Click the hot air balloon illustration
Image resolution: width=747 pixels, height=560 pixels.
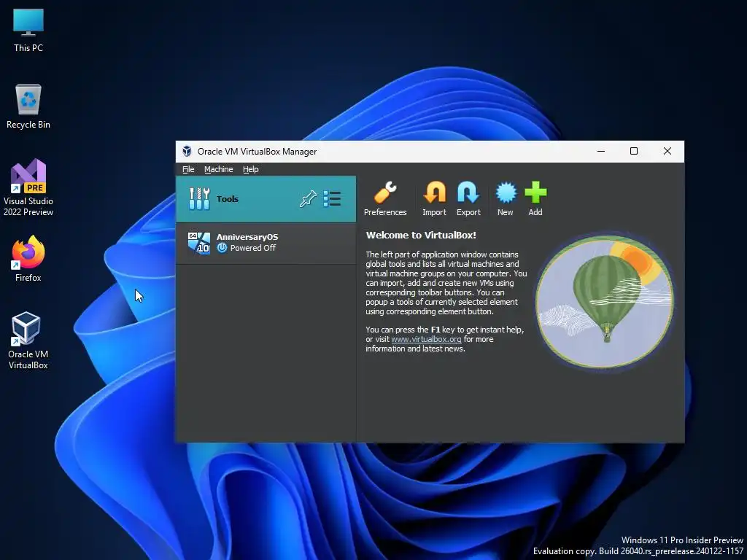coord(605,301)
